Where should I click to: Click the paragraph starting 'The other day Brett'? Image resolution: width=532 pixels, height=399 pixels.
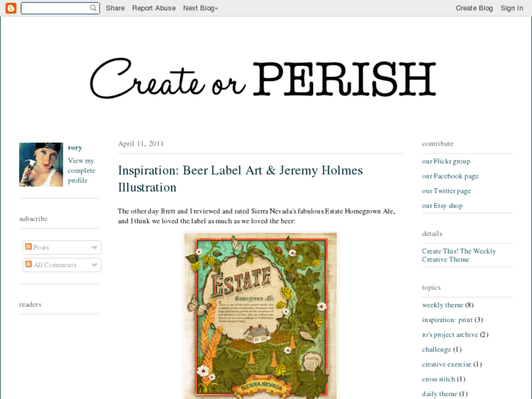pos(257,216)
